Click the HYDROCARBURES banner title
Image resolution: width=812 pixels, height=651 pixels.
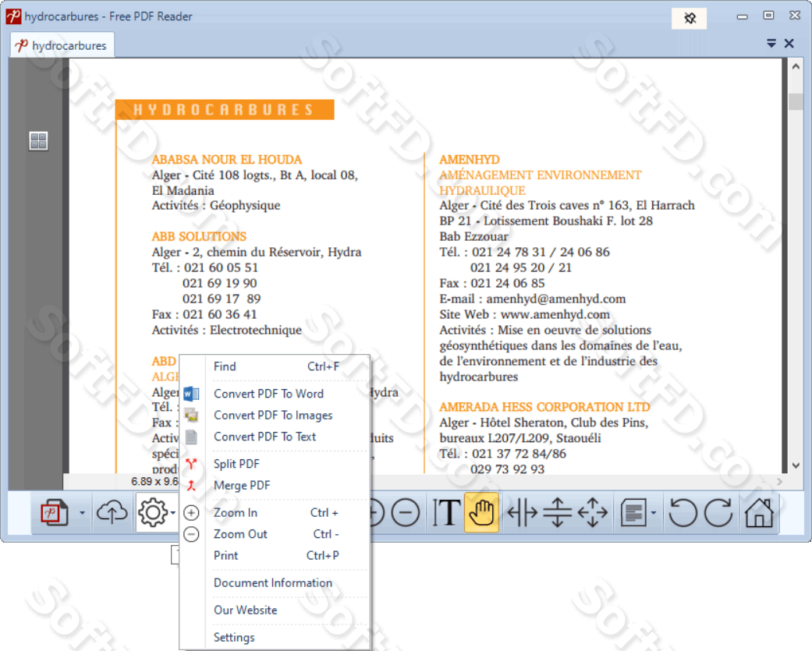coord(224,110)
